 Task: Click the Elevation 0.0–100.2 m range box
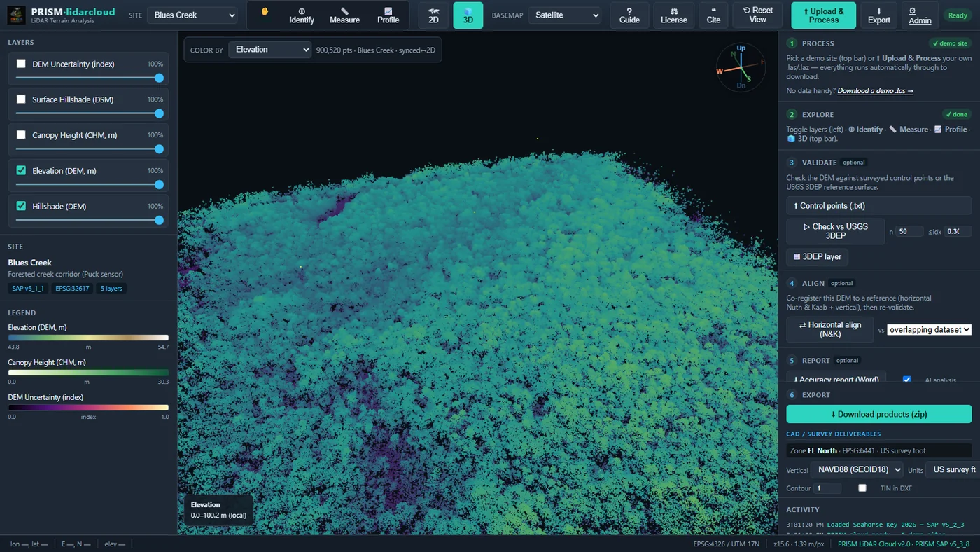coord(218,510)
